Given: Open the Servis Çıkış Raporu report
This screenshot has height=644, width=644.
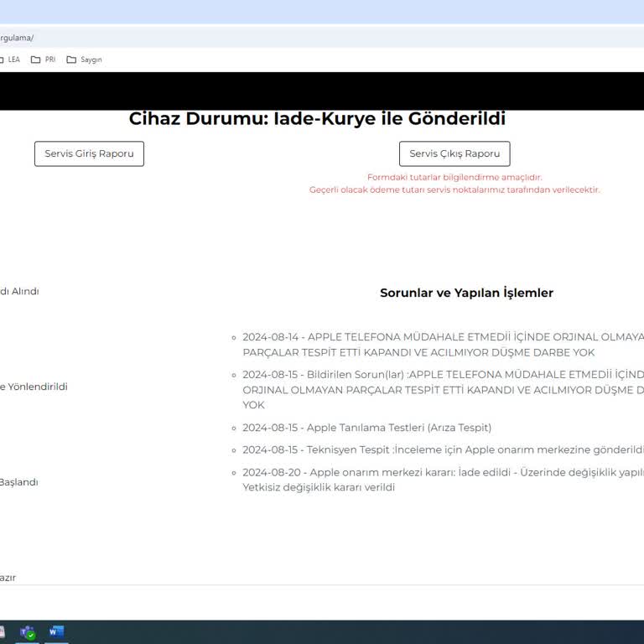Looking at the screenshot, I should pyautogui.click(x=454, y=153).
